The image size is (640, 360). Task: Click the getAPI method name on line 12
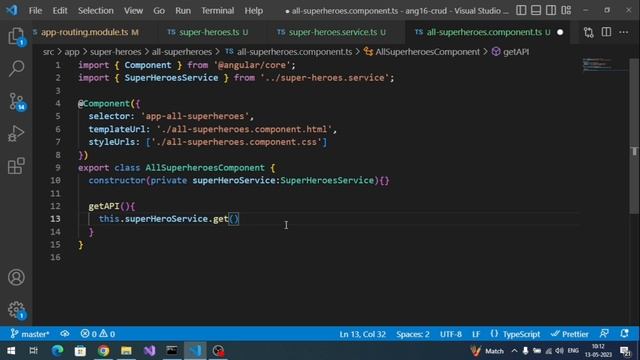pos(104,206)
